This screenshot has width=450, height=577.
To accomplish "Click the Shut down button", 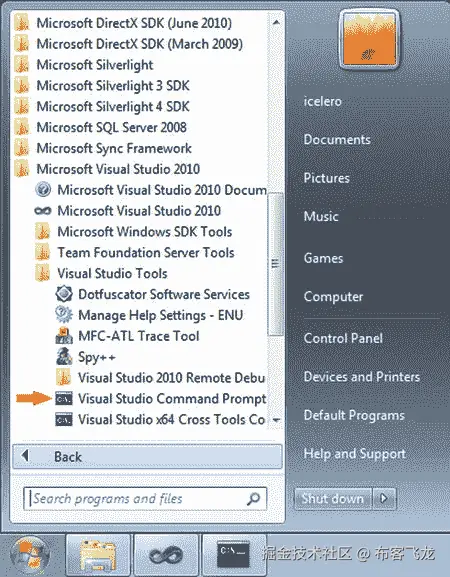I will [333, 499].
